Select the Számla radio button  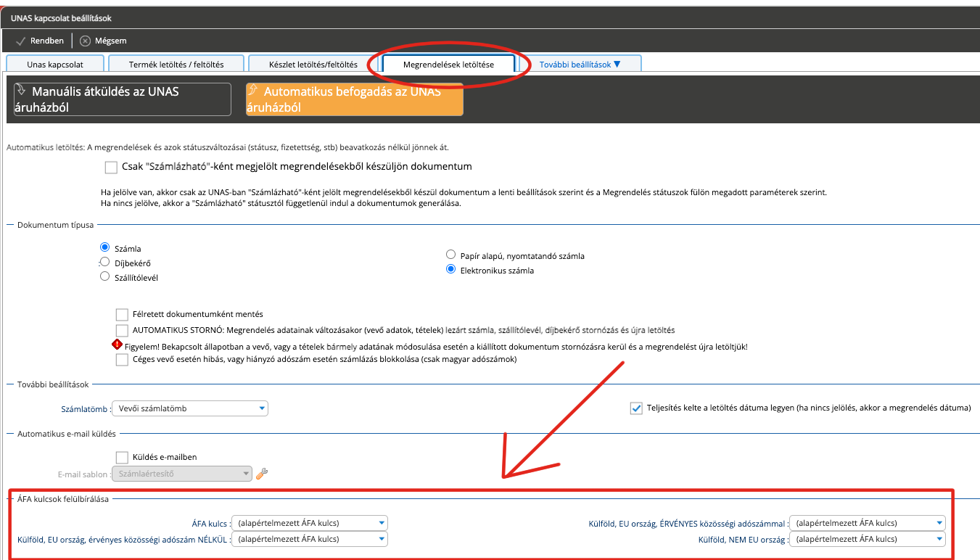[x=104, y=248]
